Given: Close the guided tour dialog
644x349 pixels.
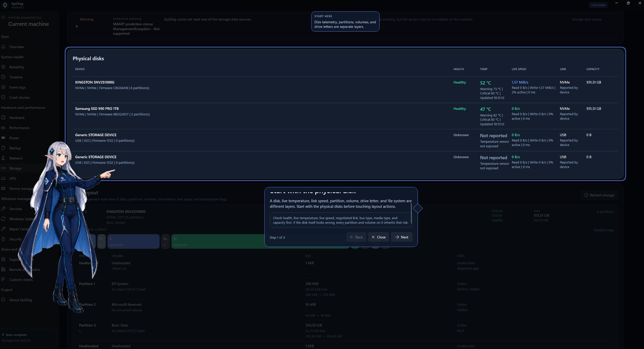Looking at the screenshot, I should (378, 237).
